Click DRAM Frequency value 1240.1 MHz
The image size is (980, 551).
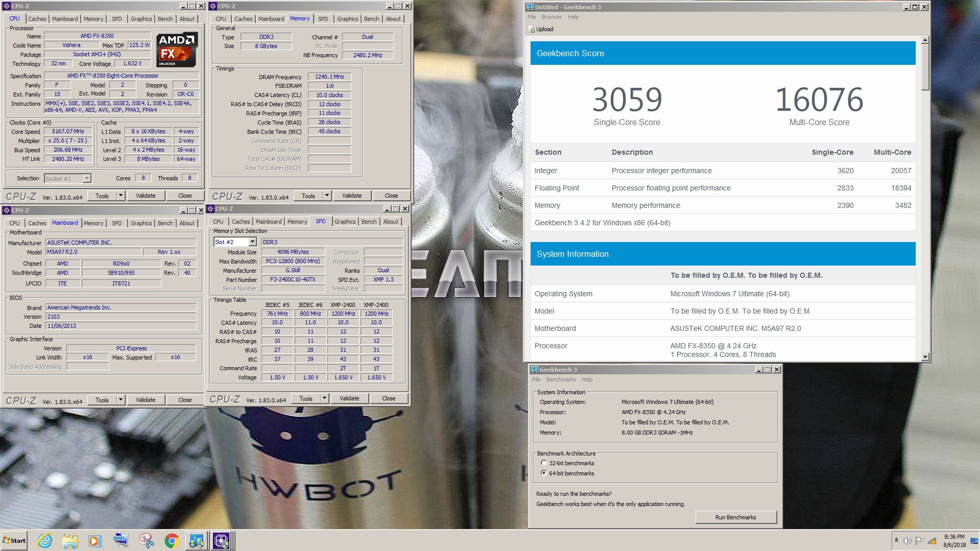pyautogui.click(x=329, y=77)
